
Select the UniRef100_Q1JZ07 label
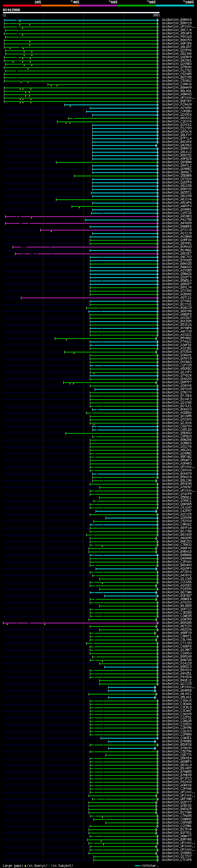tap(177, 857)
